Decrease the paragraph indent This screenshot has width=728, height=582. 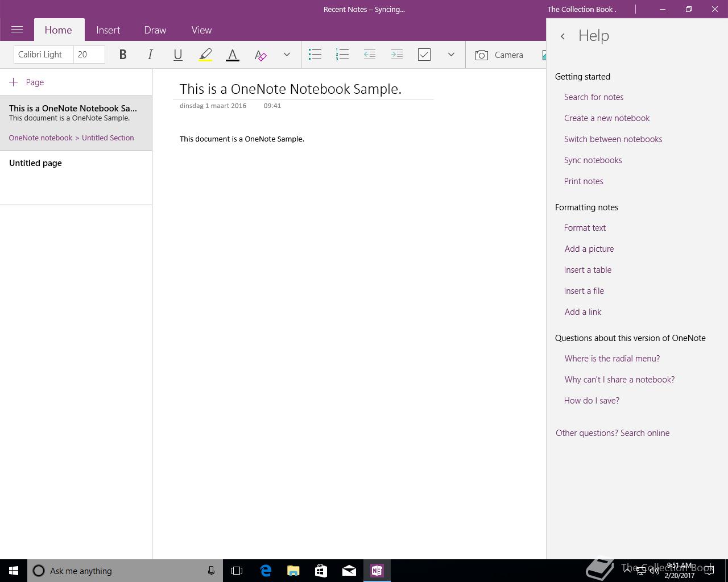[369, 55]
